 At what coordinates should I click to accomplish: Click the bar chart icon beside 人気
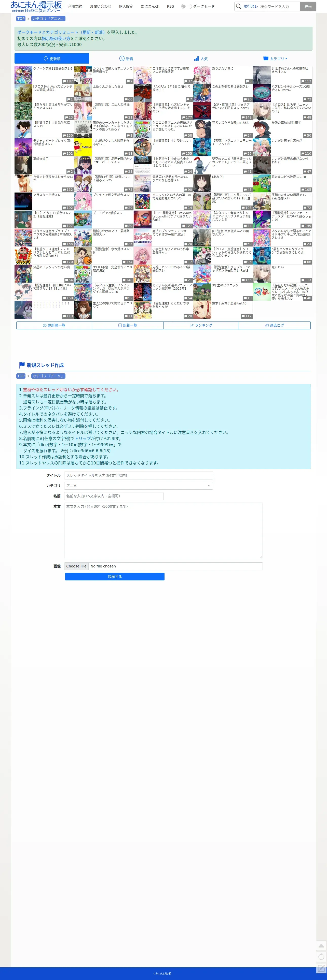(x=196, y=58)
